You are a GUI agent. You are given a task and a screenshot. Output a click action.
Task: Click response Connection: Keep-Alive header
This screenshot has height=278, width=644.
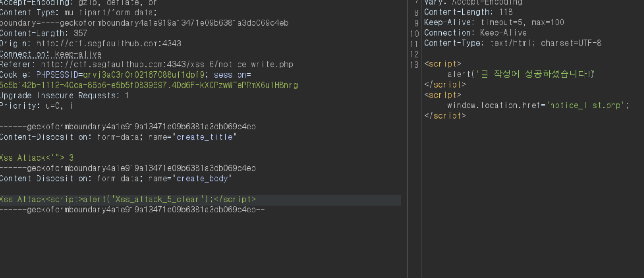tap(475, 33)
